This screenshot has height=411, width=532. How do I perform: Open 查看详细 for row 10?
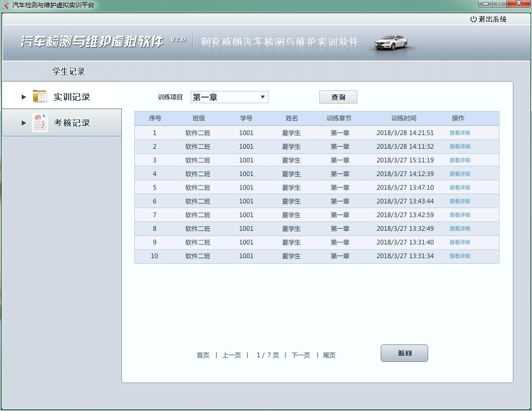point(459,256)
